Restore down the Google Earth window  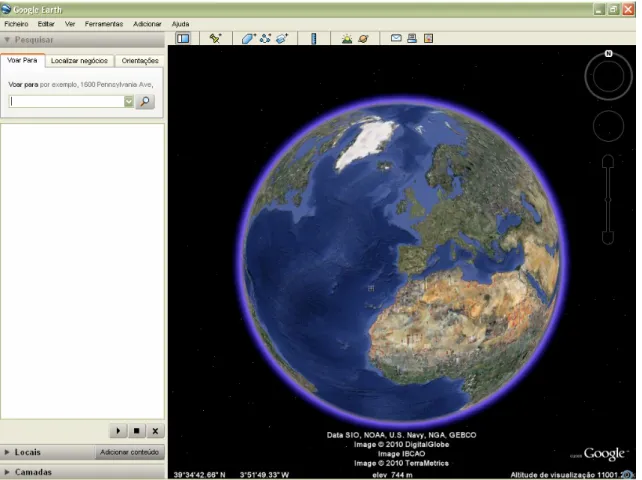[613, 9]
